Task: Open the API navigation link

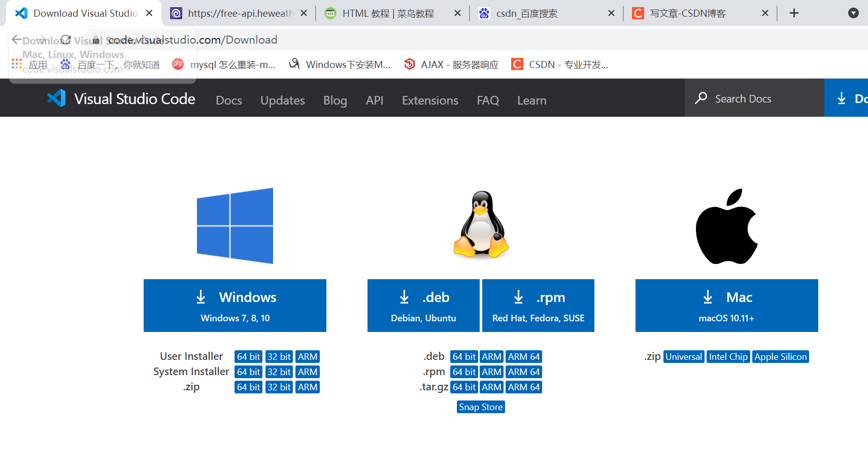Action: pos(375,101)
